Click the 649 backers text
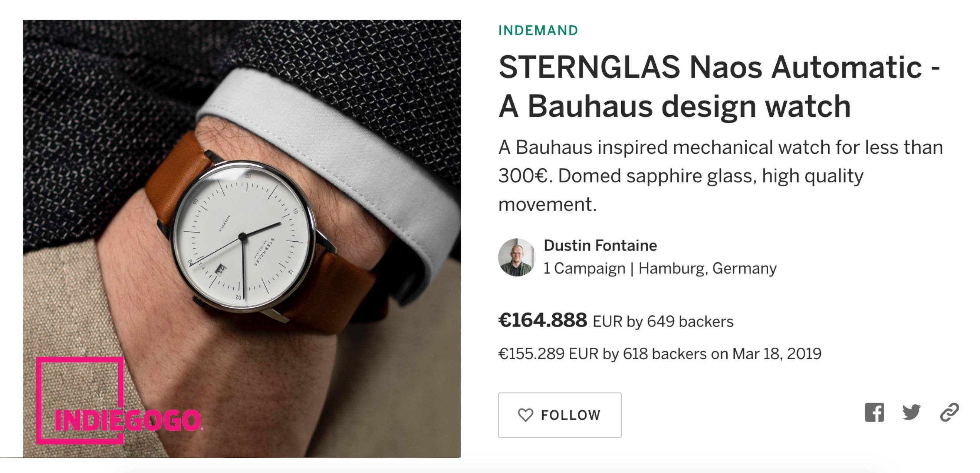The image size is (980, 473). point(690,322)
